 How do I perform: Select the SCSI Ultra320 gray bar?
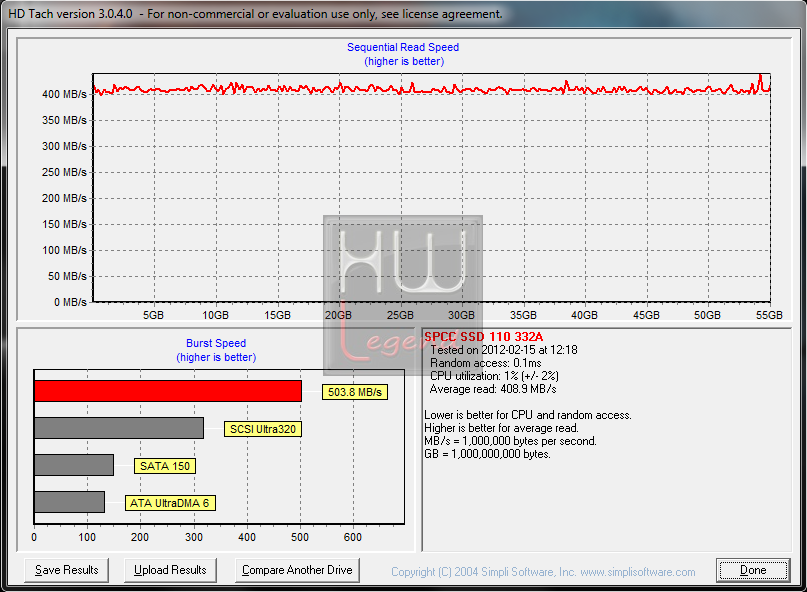(x=119, y=428)
